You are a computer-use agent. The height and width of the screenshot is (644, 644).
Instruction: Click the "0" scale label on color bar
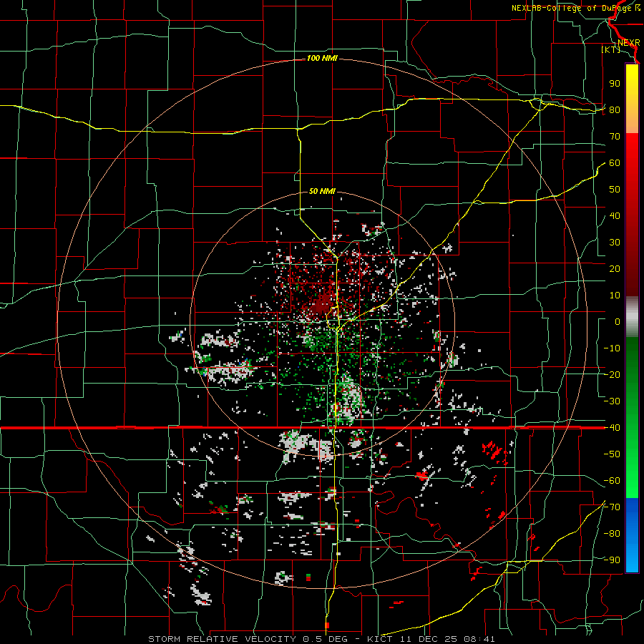point(618,321)
